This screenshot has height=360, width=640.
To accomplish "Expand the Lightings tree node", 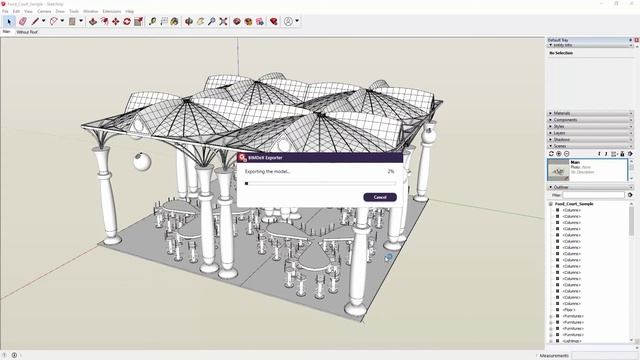I will tap(551, 341).
